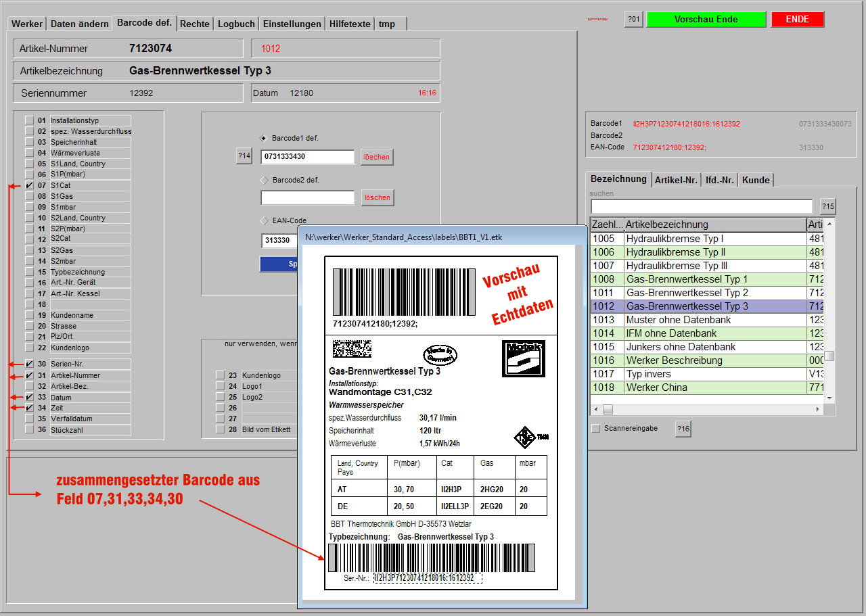This screenshot has width=866, height=616.
Task: Toggle checkbox 31 Artikel-Nummer
Action: 29,375
